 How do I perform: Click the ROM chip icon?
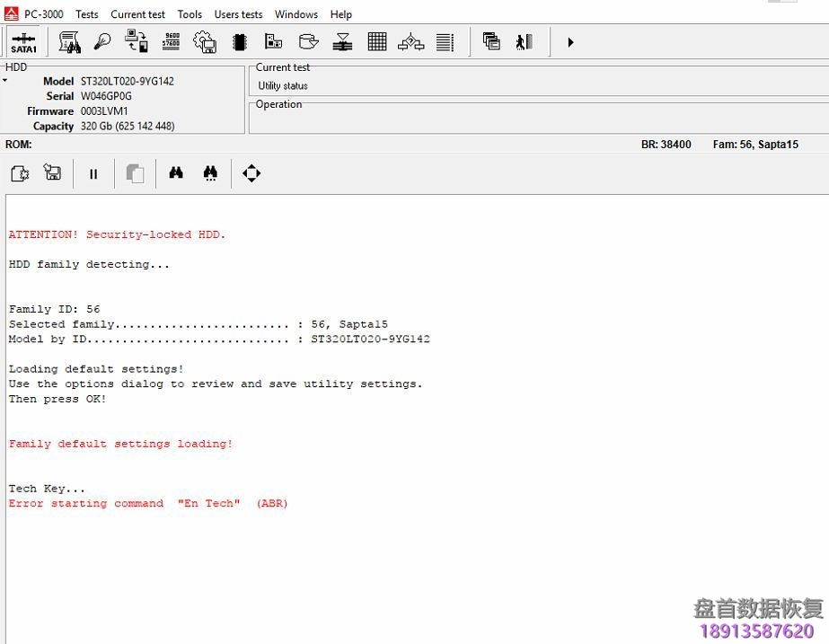pyautogui.click(x=238, y=41)
